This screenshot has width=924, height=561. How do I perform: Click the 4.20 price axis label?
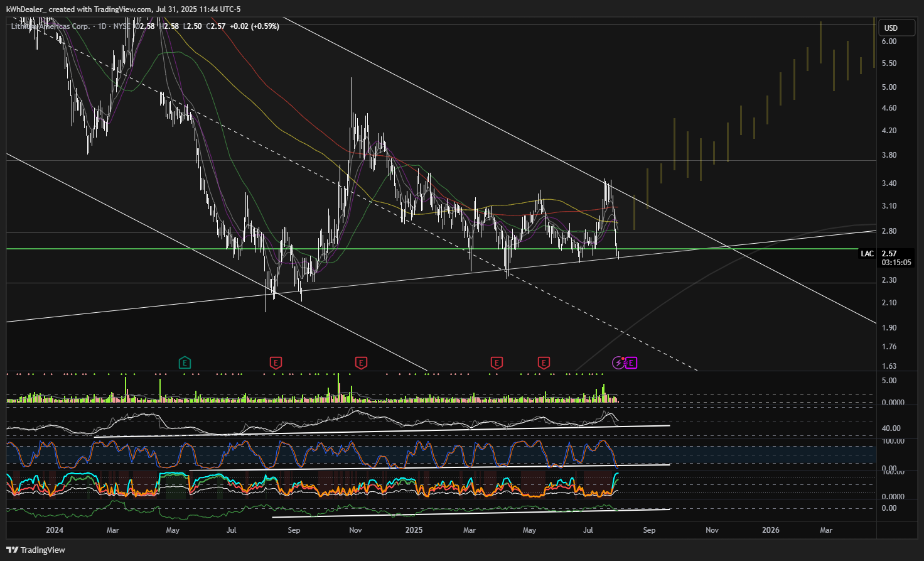889,131
